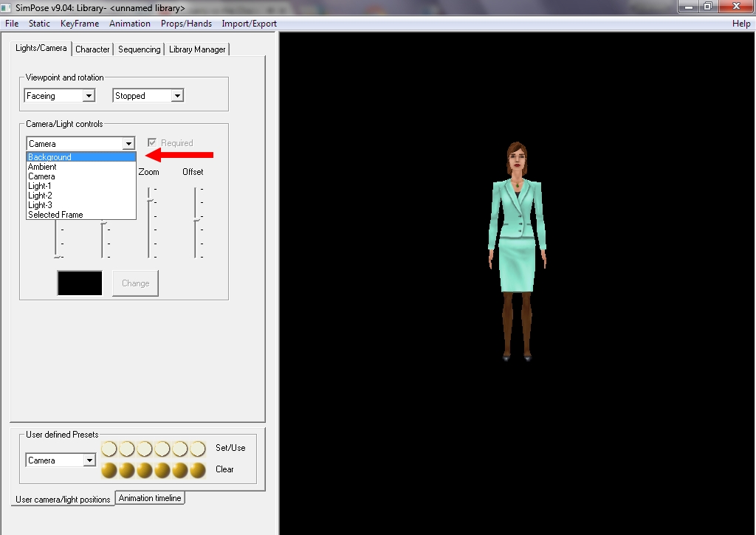Viewport: 756px width, 535px height.
Task: Open the Faceing viewpoint dropdown
Action: (89, 96)
